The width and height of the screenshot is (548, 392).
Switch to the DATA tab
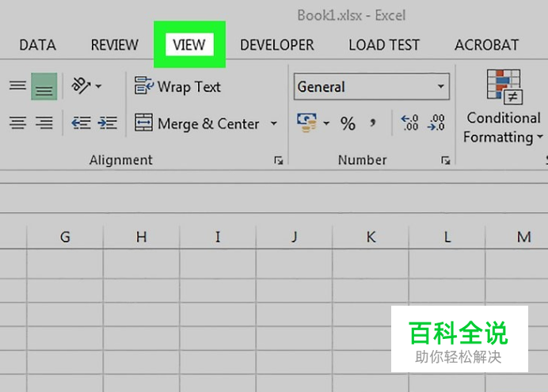coord(38,45)
